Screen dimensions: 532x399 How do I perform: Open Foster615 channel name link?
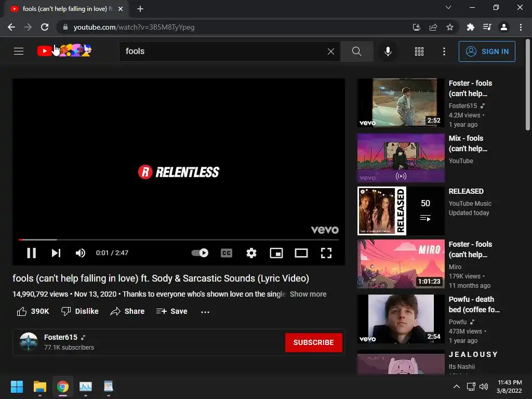coord(61,337)
